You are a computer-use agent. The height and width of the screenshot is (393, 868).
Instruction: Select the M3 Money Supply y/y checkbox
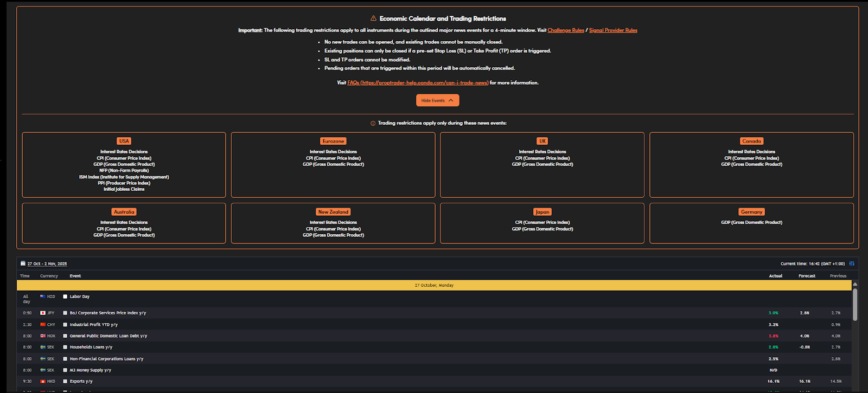[x=65, y=370]
